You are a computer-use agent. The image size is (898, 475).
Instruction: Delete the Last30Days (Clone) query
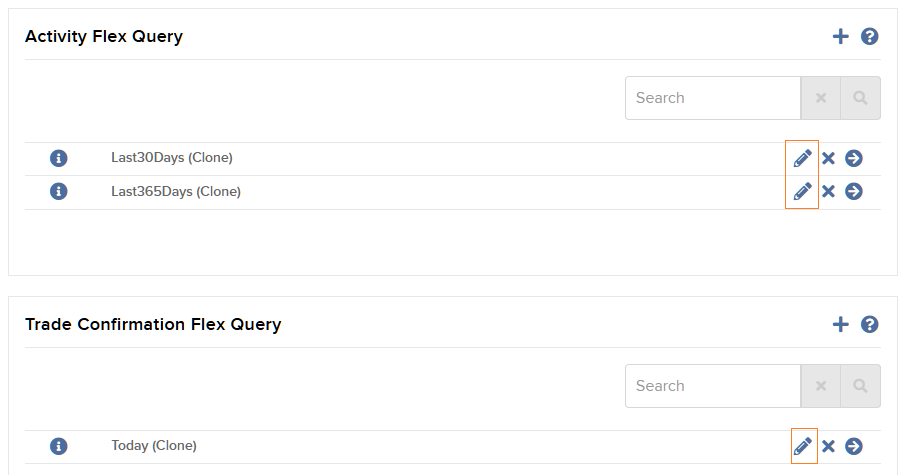pyautogui.click(x=828, y=158)
